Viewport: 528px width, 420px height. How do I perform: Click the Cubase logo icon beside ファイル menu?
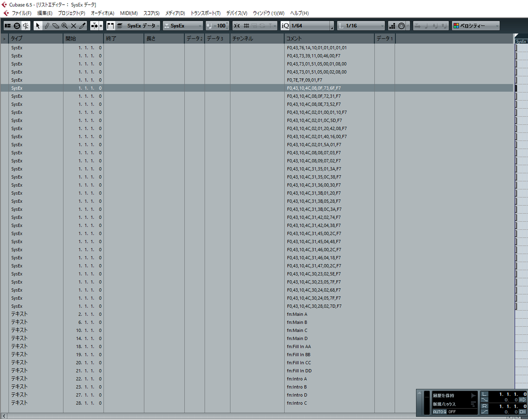tap(6, 13)
